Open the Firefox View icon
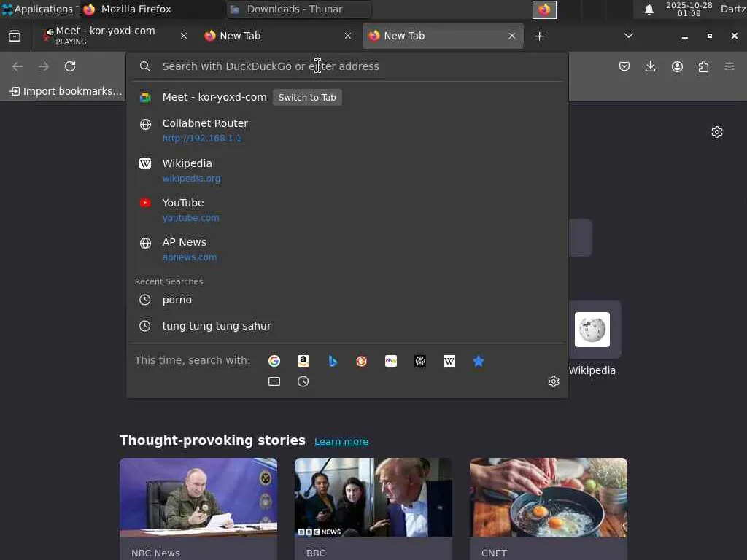This screenshot has width=747, height=560. click(x=15, y=36)
